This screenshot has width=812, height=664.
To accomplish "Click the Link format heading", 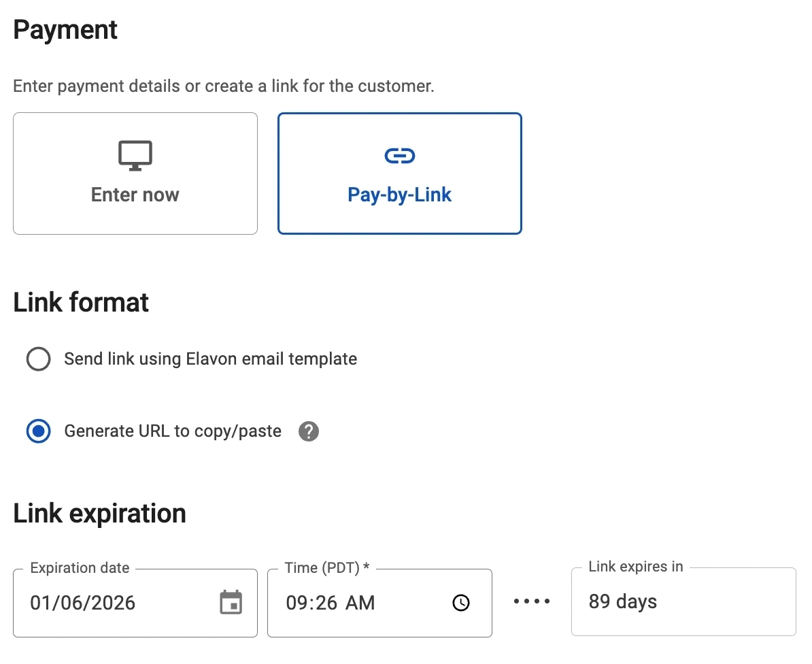I will (81, 303).
